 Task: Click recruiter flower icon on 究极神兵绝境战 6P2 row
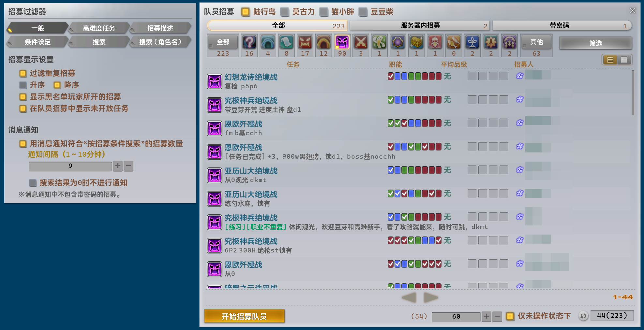tap(520, 240)
